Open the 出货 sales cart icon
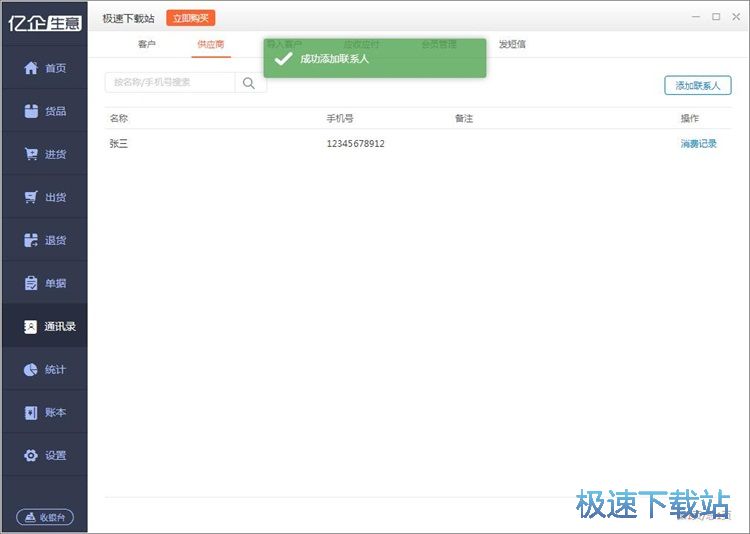 pyautogui.click(x=31, y=197)
